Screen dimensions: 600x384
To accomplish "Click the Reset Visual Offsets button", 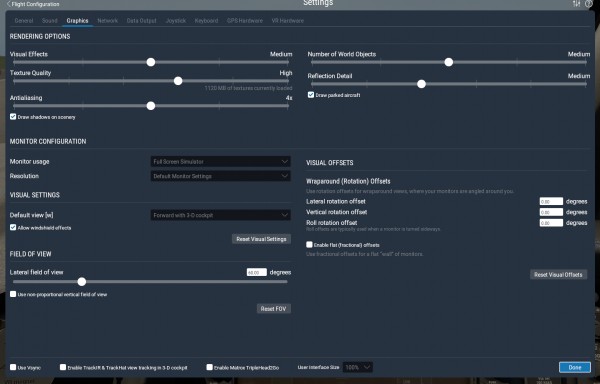I will click(x=558, y=275).
